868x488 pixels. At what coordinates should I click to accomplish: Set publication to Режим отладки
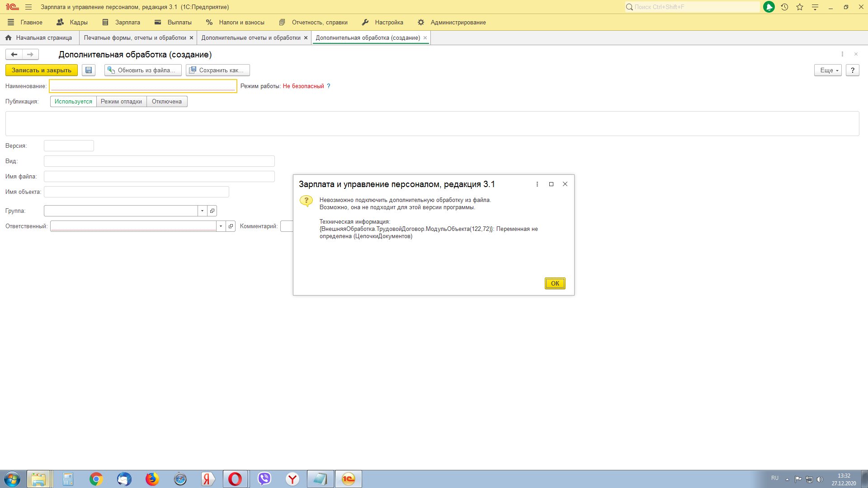pos(121,102)
